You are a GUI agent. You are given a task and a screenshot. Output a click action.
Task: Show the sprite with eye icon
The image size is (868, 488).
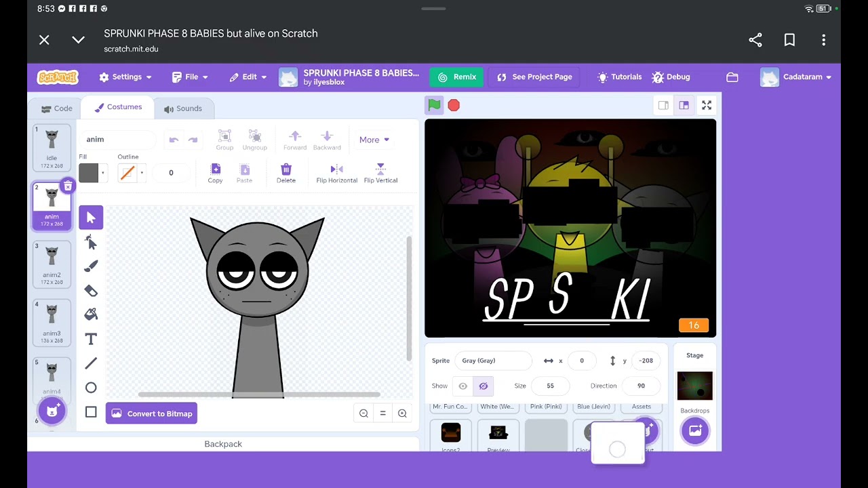pos(463,386)
